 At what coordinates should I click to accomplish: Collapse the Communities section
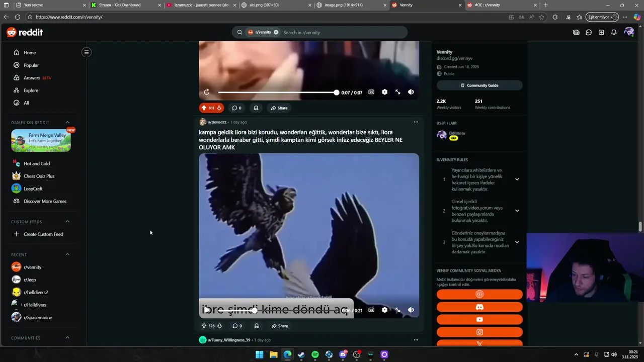pyautogui.click(x=67, y=338)
